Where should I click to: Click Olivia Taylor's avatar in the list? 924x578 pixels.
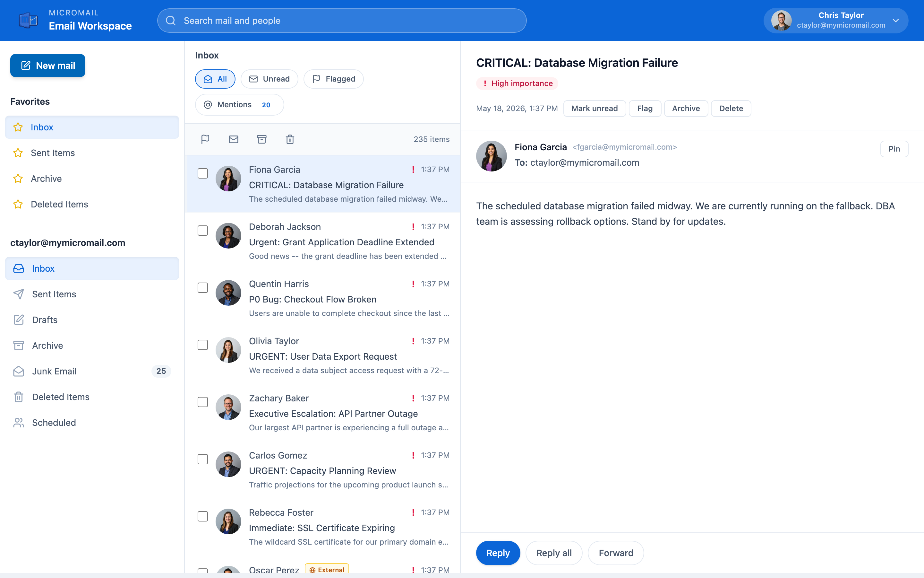pos(228,350)
